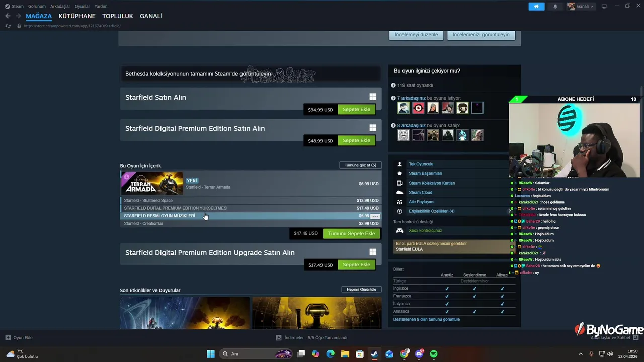Click İncelemenizi görüntüleyin button
Screen dimensions: 644x362
pos(480,35)
